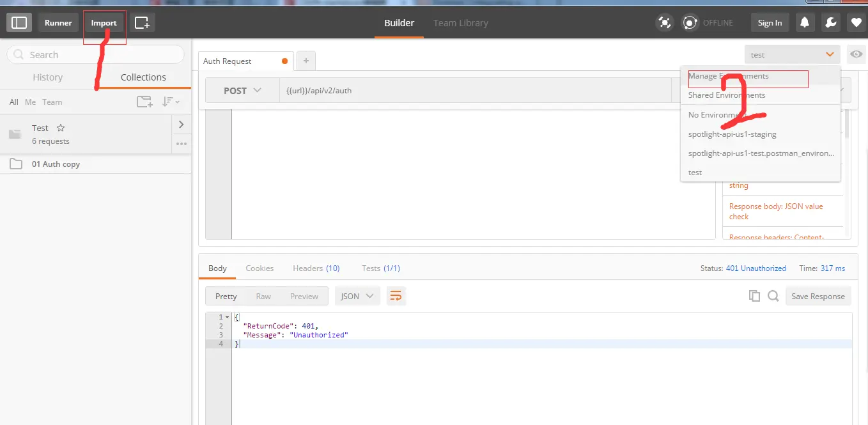Click the request URL input field
The height and width of the screenshot is (425, 868).
point(447,90)
